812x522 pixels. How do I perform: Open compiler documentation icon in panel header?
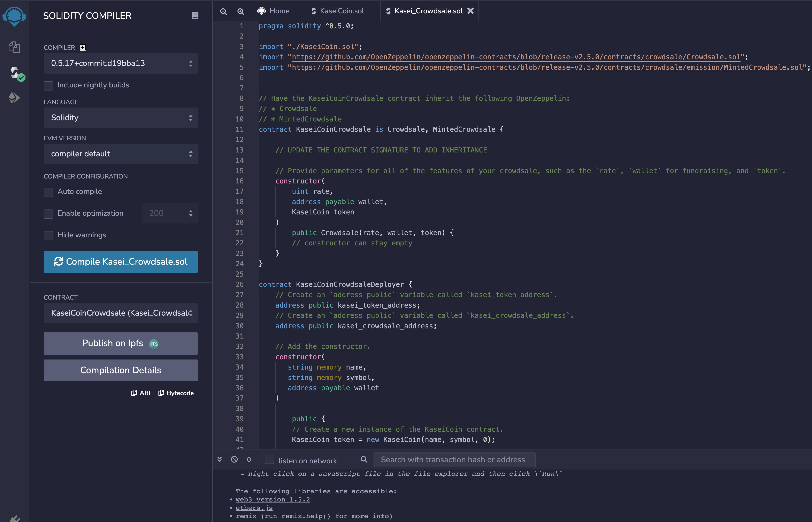tap(195, 16)
